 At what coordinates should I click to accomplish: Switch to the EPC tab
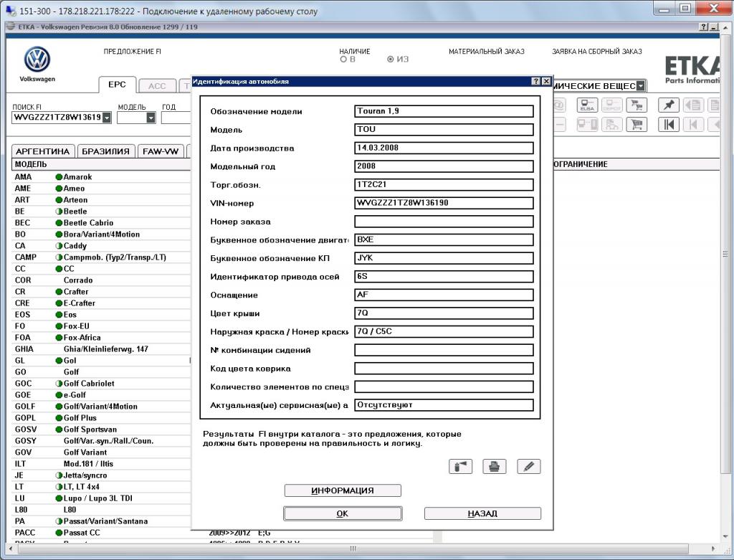[117, 85]
